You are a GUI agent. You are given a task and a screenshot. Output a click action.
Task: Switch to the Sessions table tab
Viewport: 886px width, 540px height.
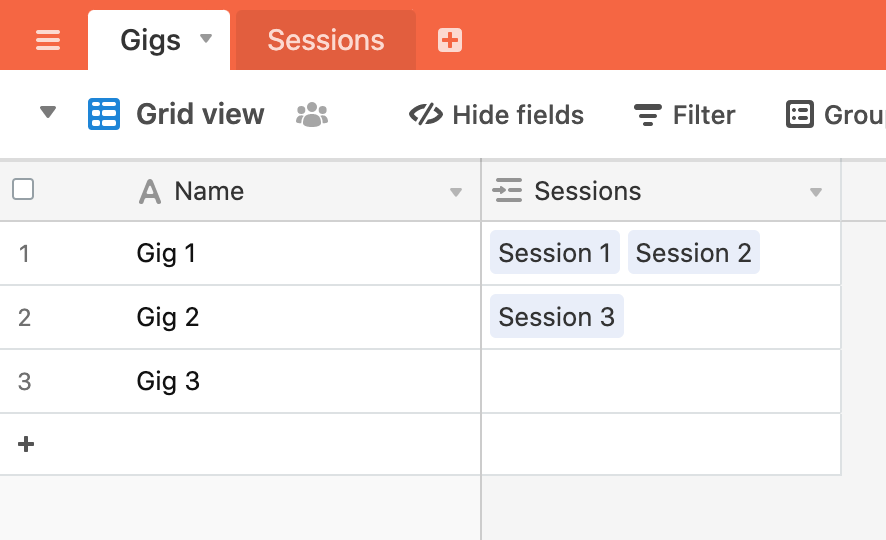[326, 40]
